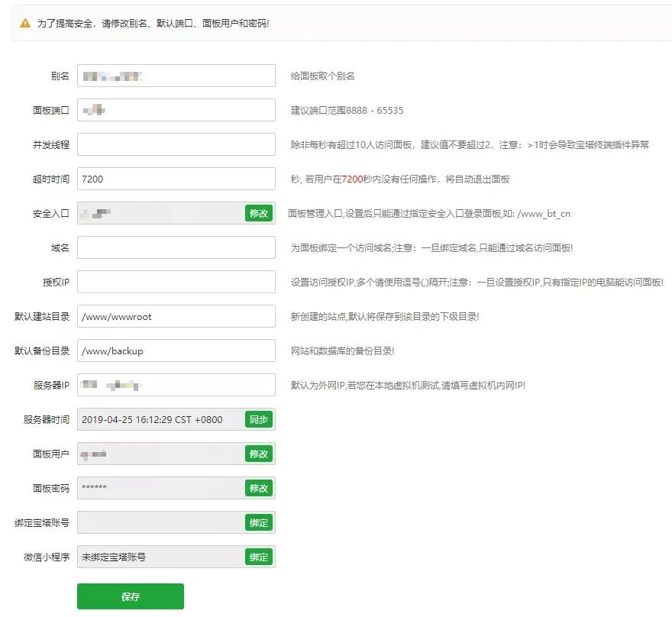Click the 服务器时间 field showing 2019-04-25
Image resolution: width=672 pixels, height=617 pixels.
(x=153, y=419)
